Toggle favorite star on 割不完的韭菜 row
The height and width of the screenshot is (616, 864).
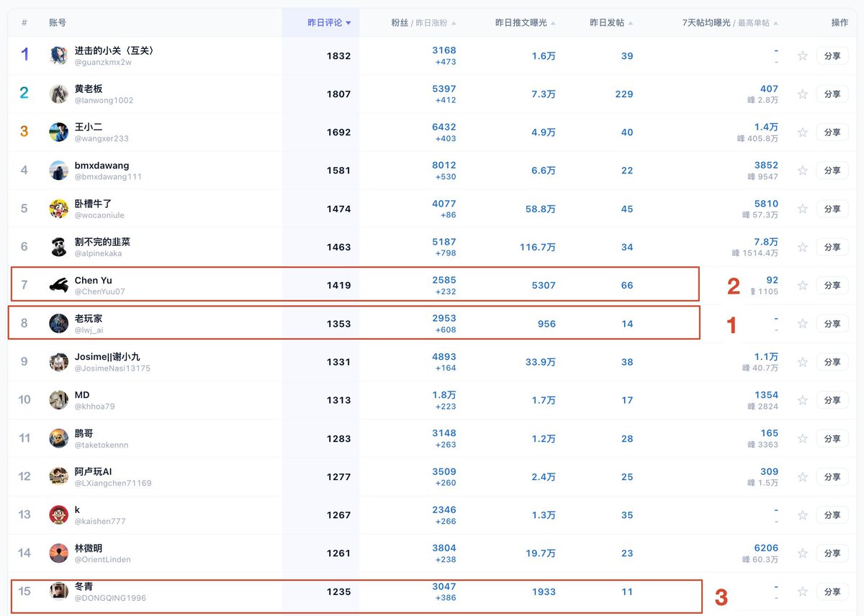803,247
